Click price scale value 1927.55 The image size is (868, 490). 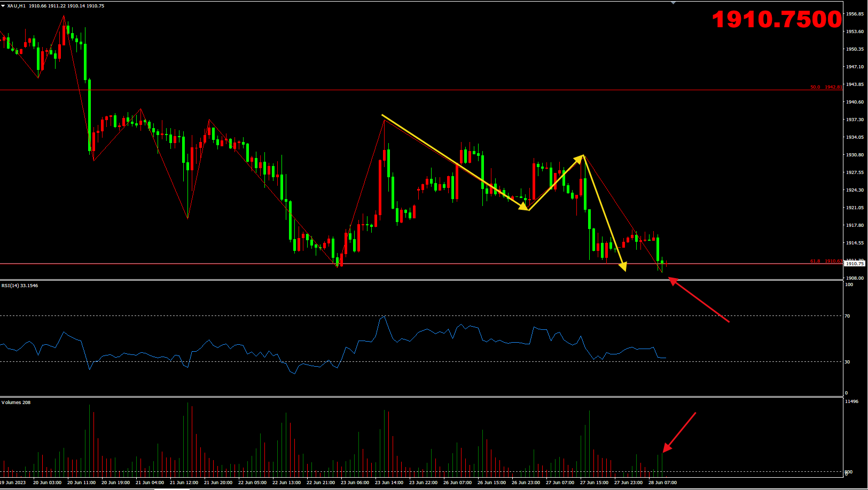855,172
